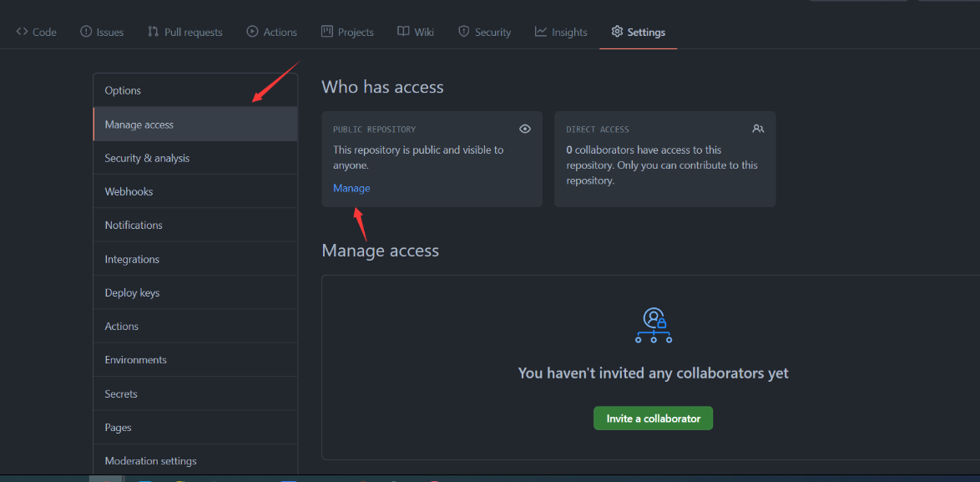Image resolution: width=980 pixels, height=482 pixels.
Task: Click the Code brackets icon
Action: [22, 32]
